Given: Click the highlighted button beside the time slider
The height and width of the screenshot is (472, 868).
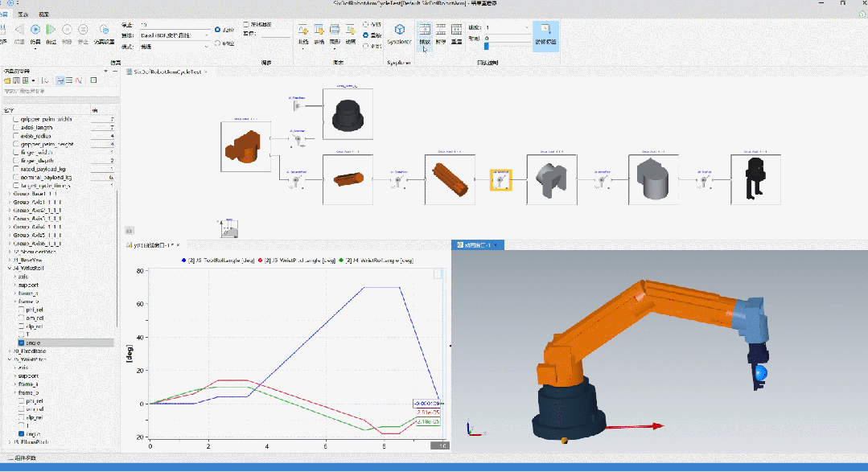Looking at the screenshot, I should pyautogui.click(x=546, y=36).
